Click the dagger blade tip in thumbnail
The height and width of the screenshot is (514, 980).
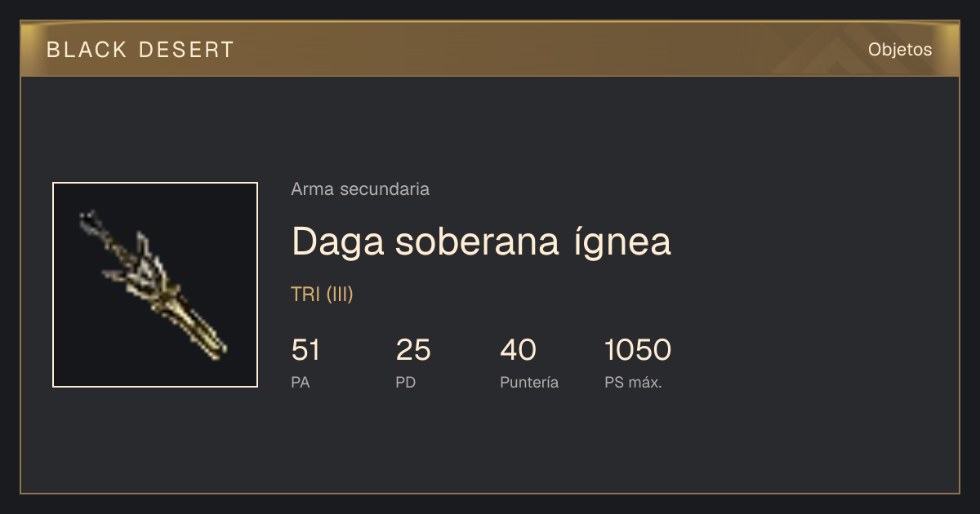[90, 219]
